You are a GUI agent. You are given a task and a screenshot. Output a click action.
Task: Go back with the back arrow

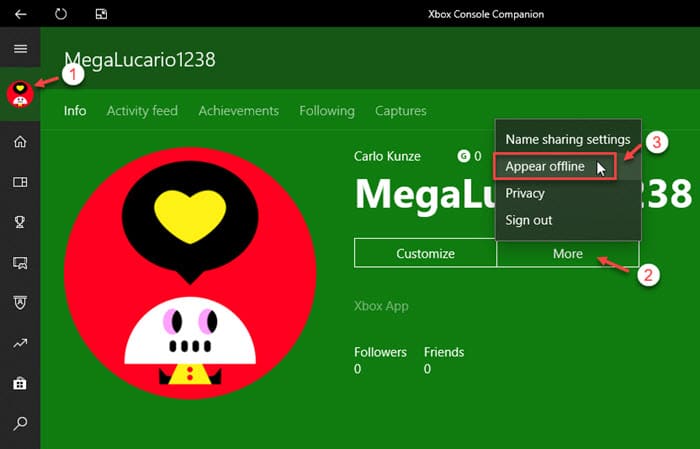(x=21, y=14)
